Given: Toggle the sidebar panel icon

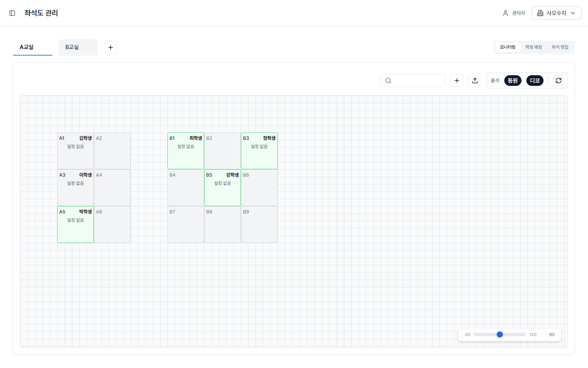Looking at the screenshot, I should click(x=12, y=13).
